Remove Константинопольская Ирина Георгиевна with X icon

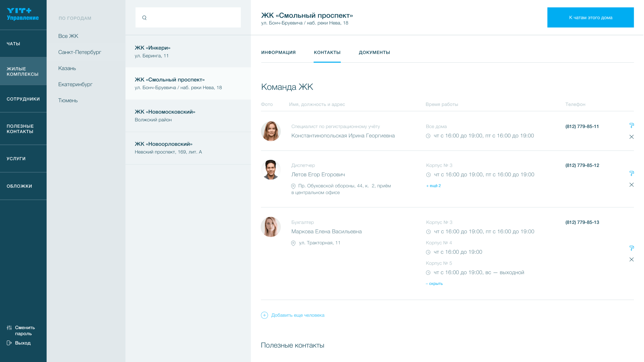(x=632, y=137)
